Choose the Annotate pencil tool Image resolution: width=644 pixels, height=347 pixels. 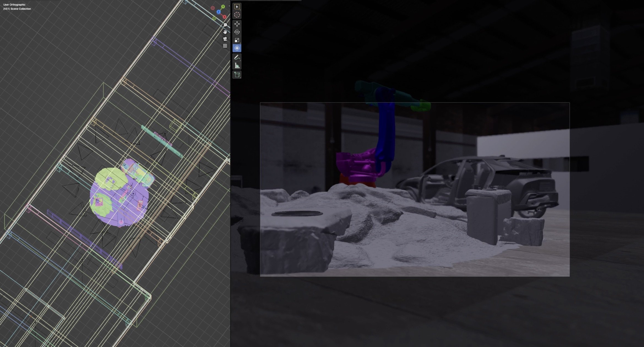237,58
